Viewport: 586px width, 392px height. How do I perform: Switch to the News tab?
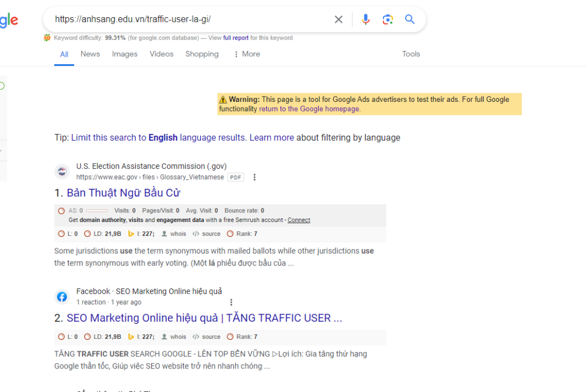click(90, 54)
